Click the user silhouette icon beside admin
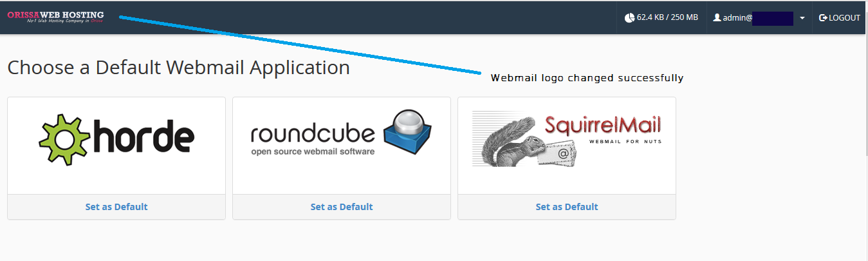The height and width of the screenshot is (261, 868). 717,18
